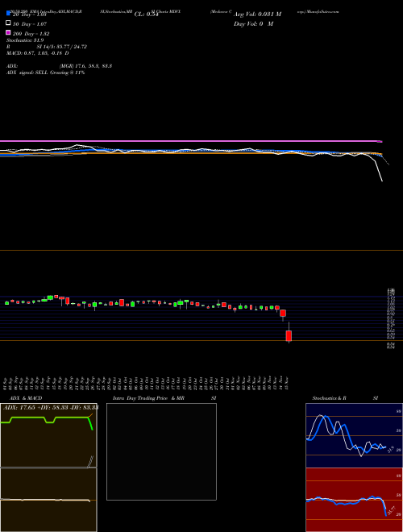This screenshot has height=532, width=403.
Task: Select the '200 Day - 1.32' label
Action: [x=31, y=34]
